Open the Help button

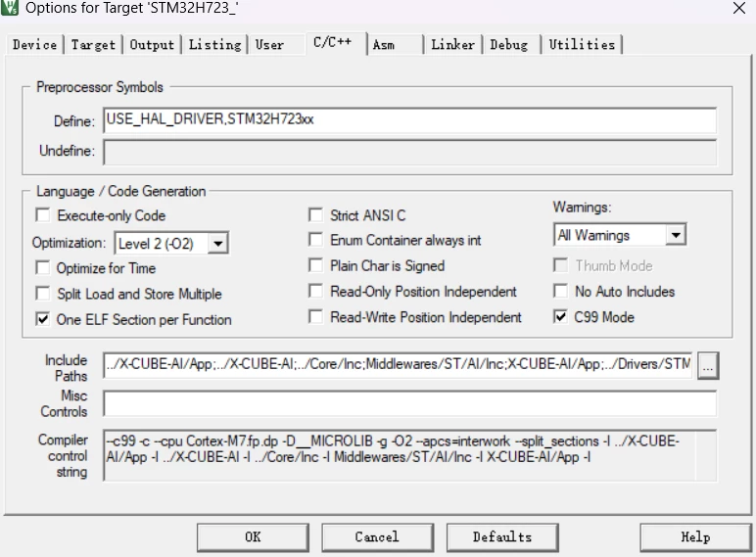(x=695, y=537)
